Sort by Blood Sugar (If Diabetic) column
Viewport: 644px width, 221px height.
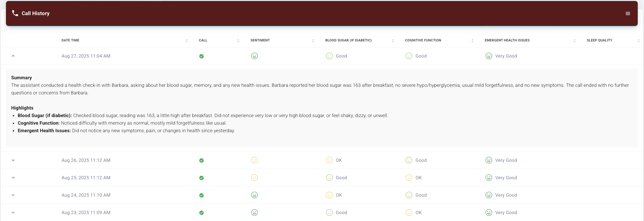pyautogui.click(x=348, y=40)
